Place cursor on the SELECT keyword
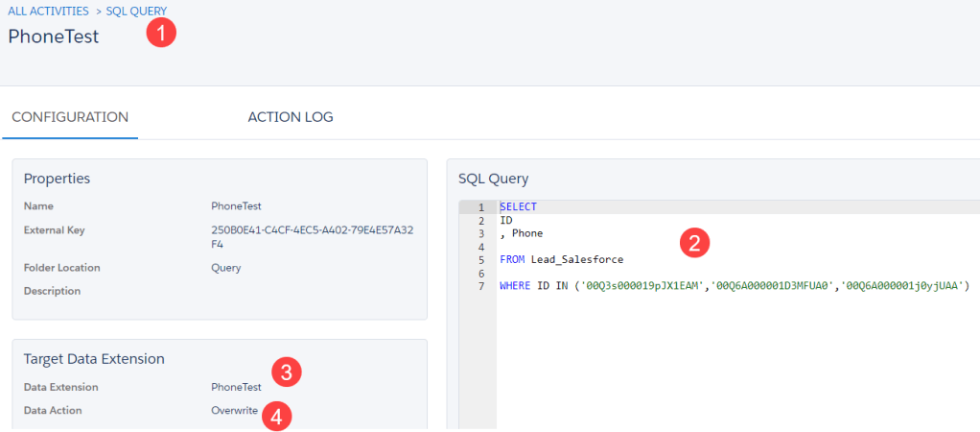Image resolution: width=980 pixels, height=432 pixels. click(518, 207)
